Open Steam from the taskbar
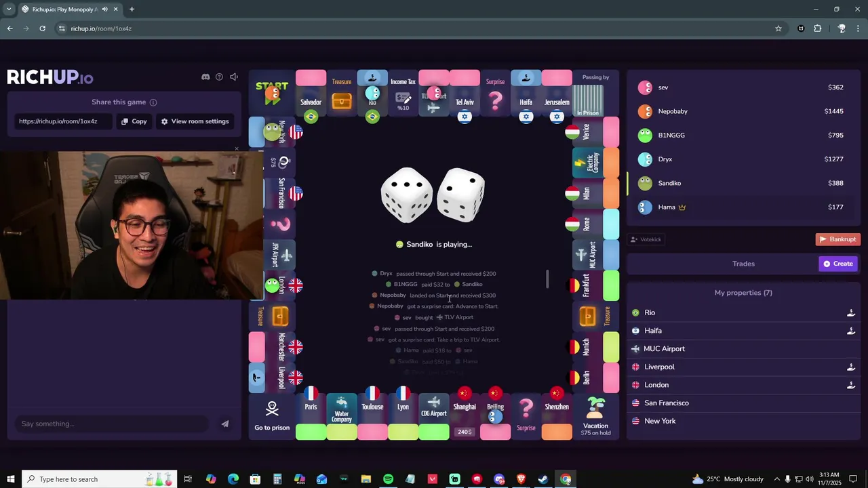The height and width of the screenshot is (488, 868). pos(543,479)
